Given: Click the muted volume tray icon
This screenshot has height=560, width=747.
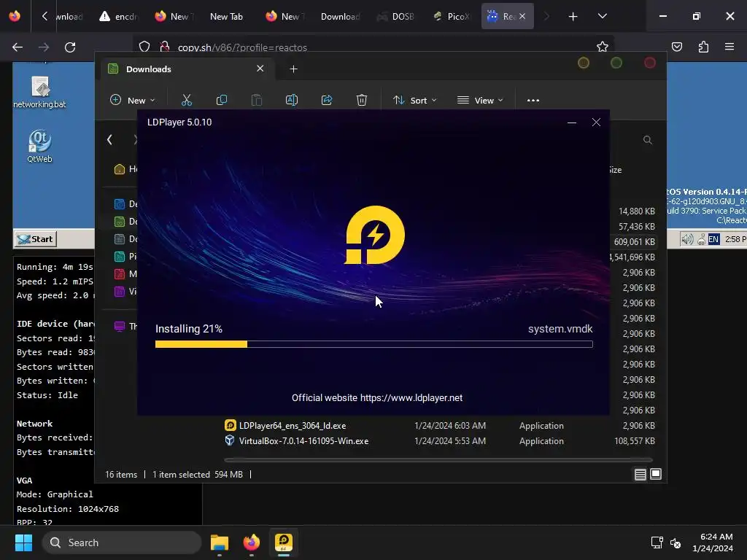Looking at the screenshot, I should (676, 542).
